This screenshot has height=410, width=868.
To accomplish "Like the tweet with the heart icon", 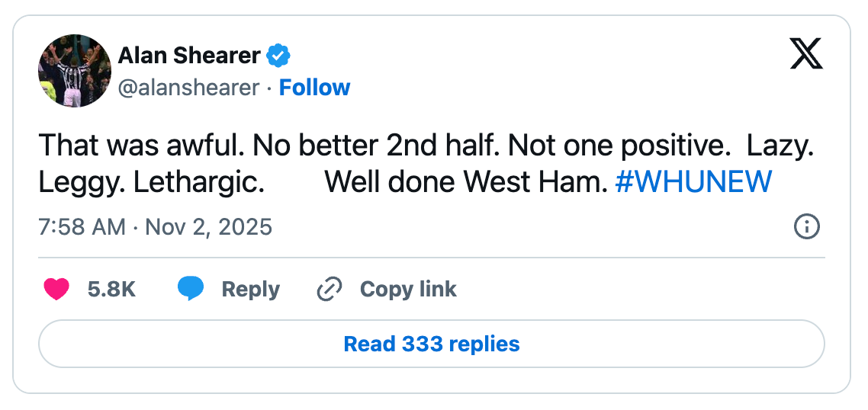I will (56, 289).
